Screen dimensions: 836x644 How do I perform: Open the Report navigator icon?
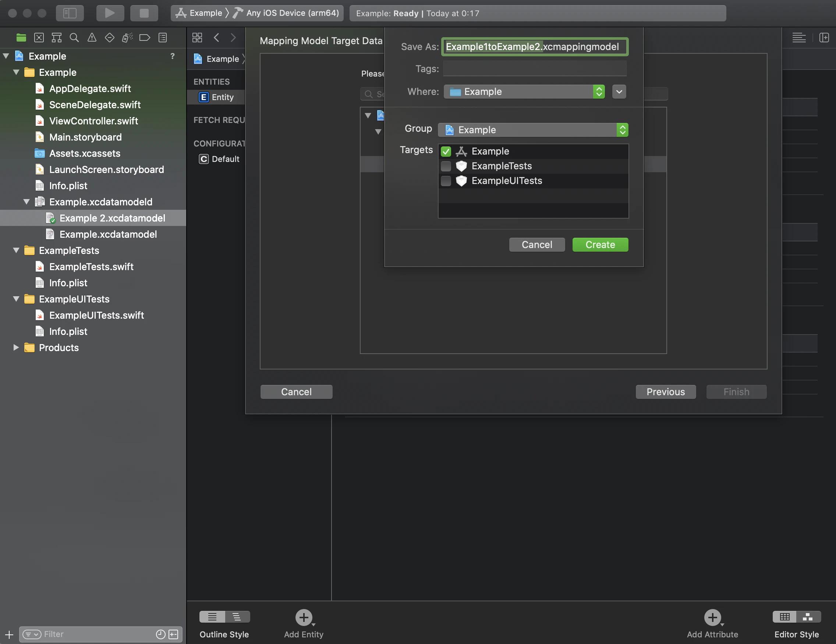pos(163,38)
